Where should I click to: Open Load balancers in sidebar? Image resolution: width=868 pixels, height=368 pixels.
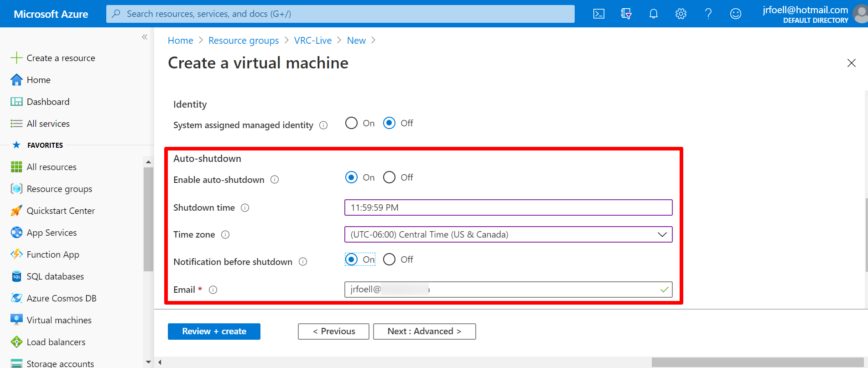coord(56,342)
